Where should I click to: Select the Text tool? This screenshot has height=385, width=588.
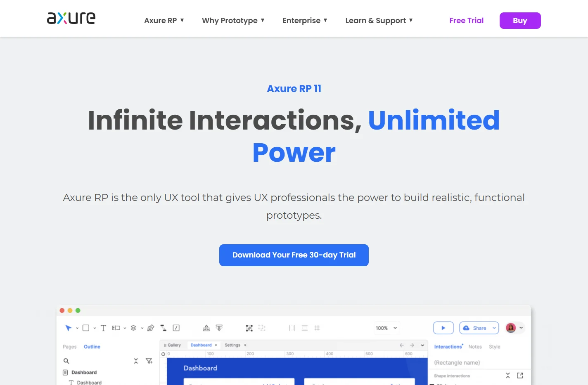(103, 328)
